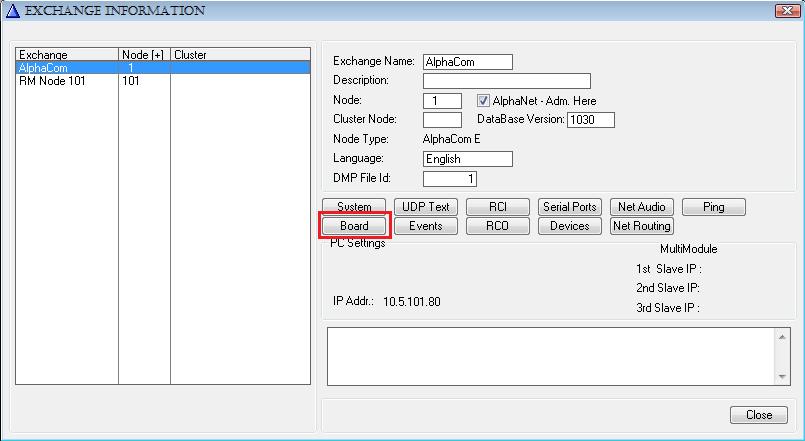805x441 pixels.
Task: Click the Node [+] column header
Action: tap(144, 54)
